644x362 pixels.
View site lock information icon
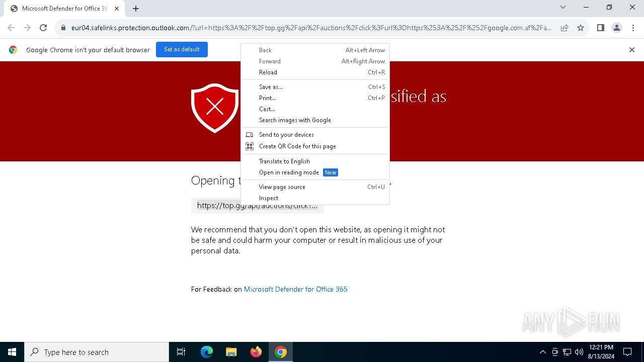63,28
